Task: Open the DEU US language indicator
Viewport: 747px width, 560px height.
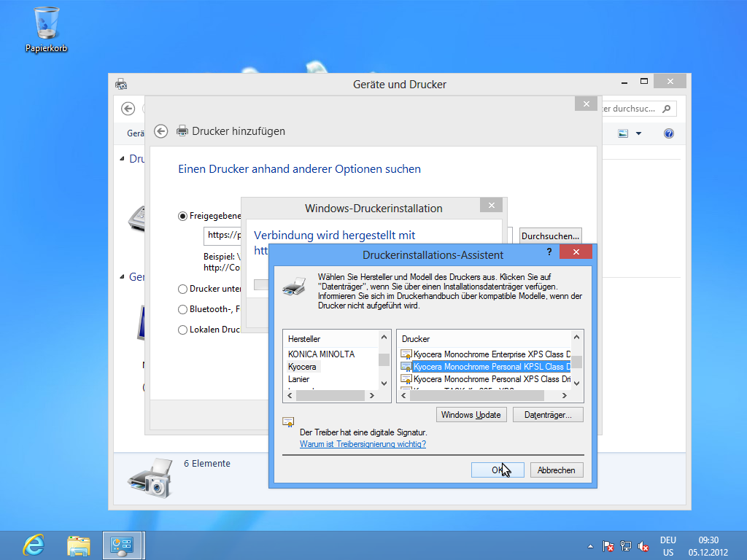Action: click(x=668, y=546)
